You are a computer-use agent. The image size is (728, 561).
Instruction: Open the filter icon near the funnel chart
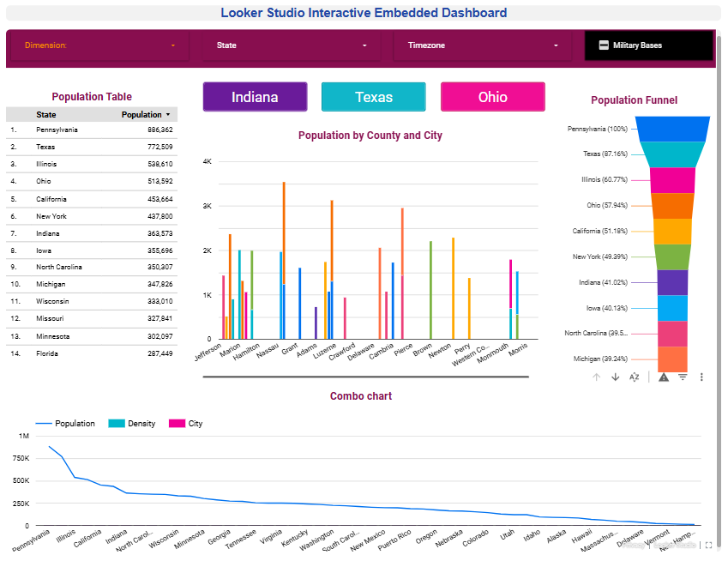[683, 377]
